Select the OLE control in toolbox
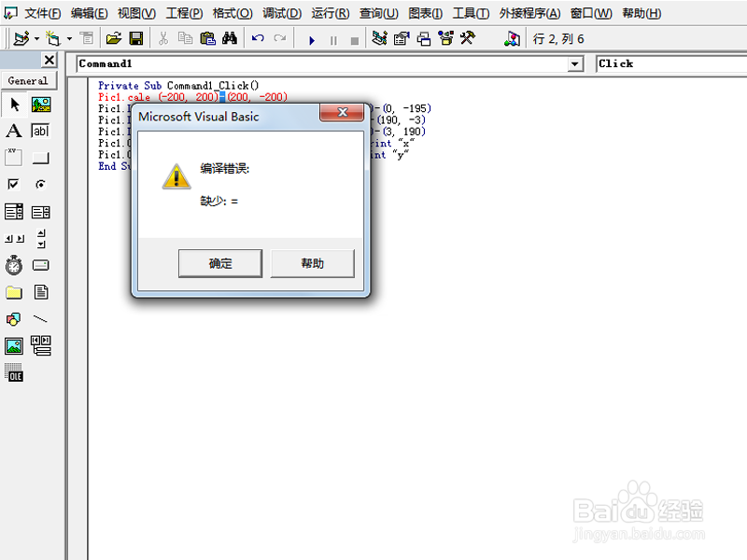This screenshot has height=560, width=747. [x=14, y=372]
